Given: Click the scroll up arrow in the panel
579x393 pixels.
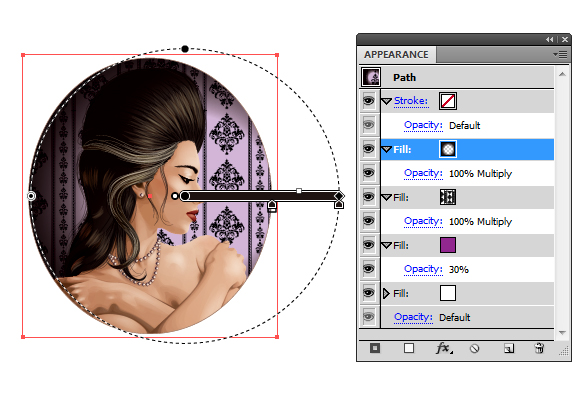Looking at the screenshot, I should [x=562, y=75].
